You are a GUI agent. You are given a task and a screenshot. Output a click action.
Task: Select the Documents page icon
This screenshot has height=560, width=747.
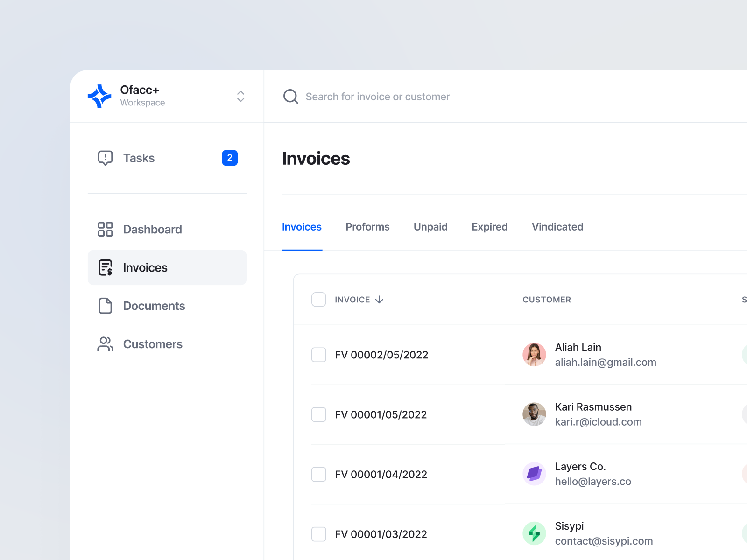pos(105,306)
